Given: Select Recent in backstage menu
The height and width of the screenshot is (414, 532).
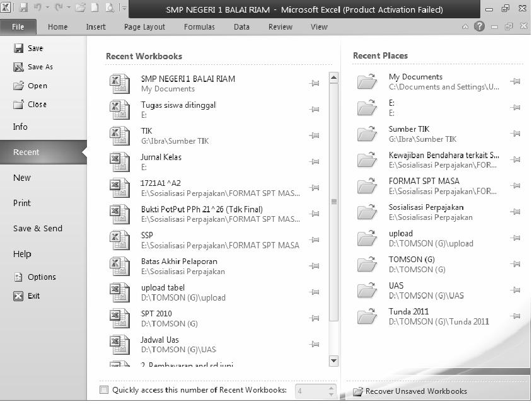Looking at the screenshot, I should pyautogui.click(x=43, y=152).
